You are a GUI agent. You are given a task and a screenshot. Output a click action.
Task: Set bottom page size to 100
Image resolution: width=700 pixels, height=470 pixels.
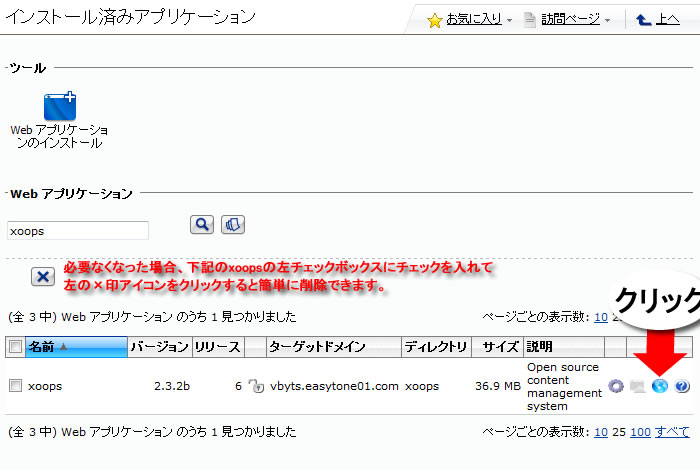pos(640,432)
